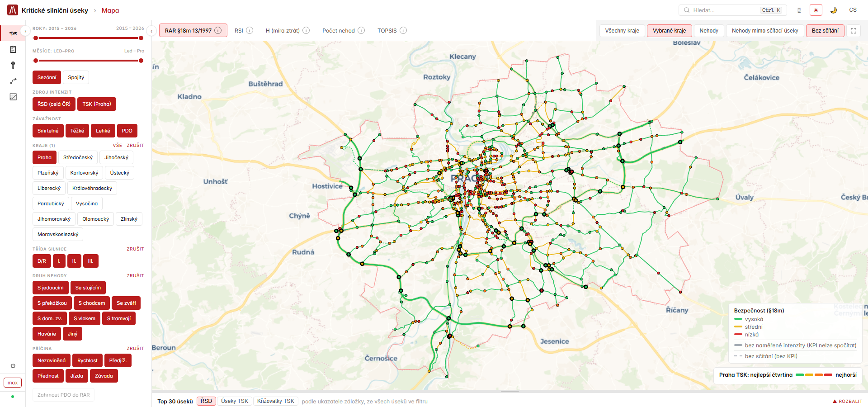Select the Všechny kraje map option
868x407 pixels.
622,31
